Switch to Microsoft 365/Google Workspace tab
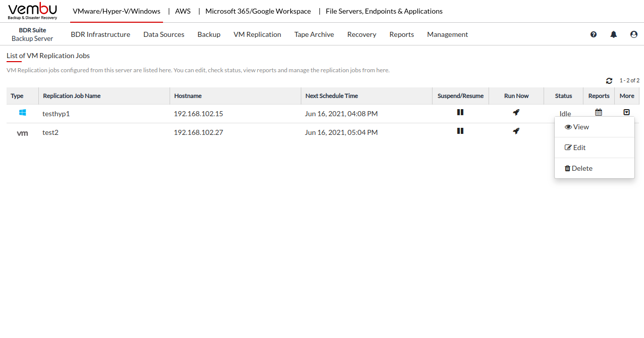The width and height of the screenshot is (644, 338). 258,11
